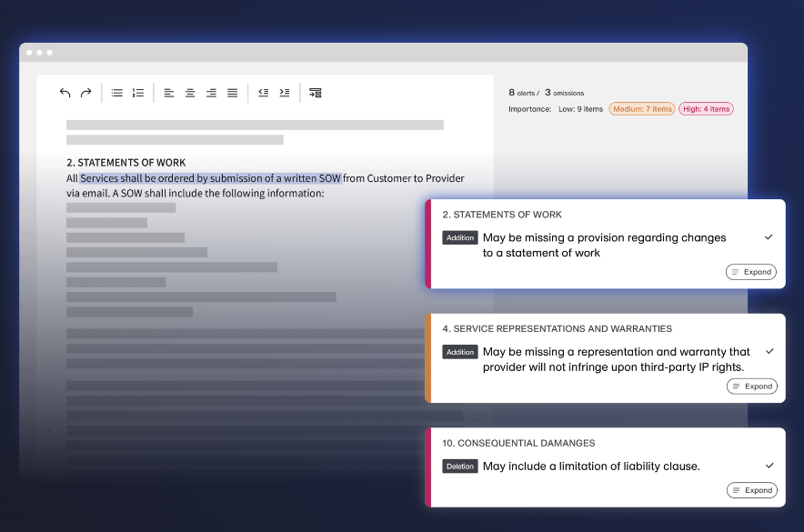Expand the Consequential Damages alert card
The width and height of the screenshot is (804, 532).
tap(751, 490)
